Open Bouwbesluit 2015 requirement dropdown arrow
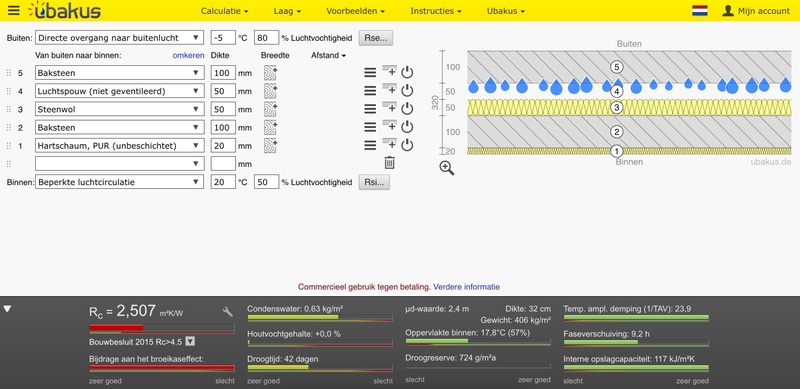Image resolution: width=800 pixels, height=389 pixels. (x=190, y=342)
